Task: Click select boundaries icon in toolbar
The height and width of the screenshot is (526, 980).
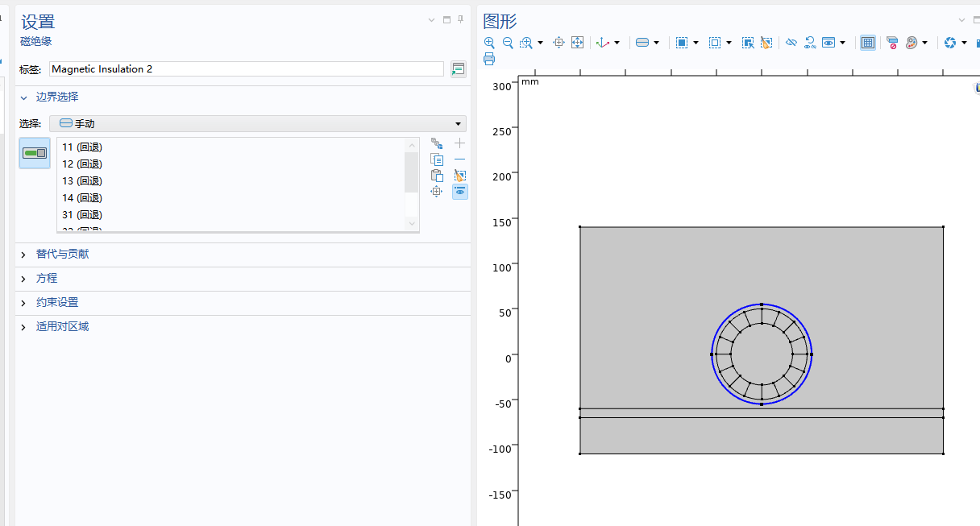Action: [x=642, y=43]
